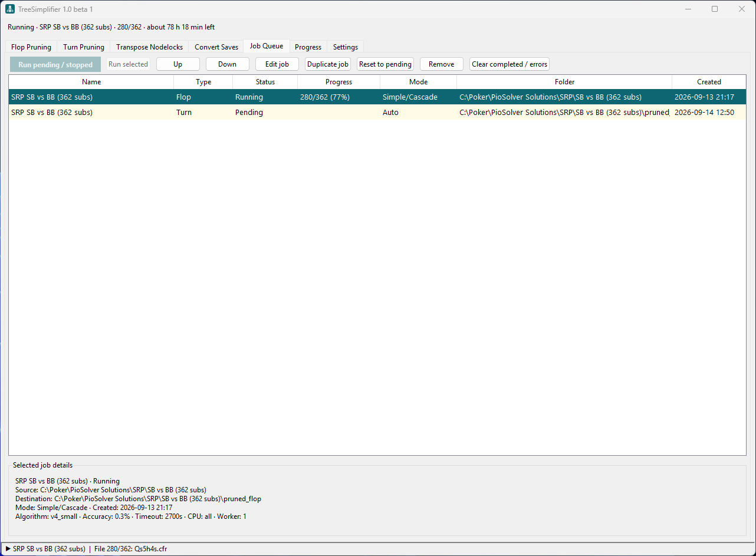Select the pending Turn job row
The image size is (756, 556).
(377, 112)
